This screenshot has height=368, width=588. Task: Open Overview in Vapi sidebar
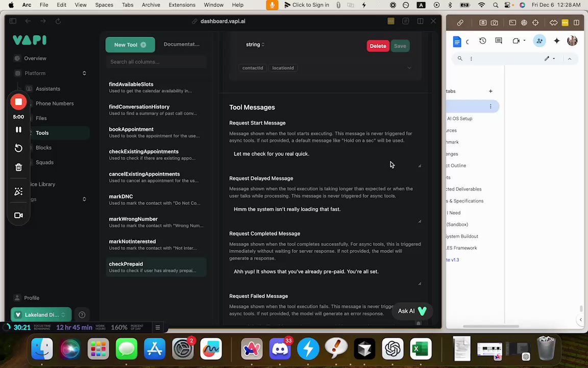[x=35, y=58]
